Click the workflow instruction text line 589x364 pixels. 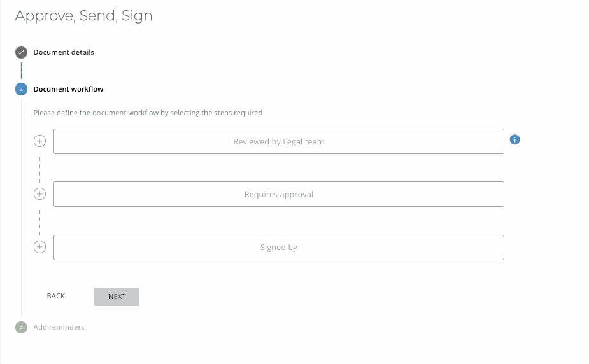[x=148, y=113]
